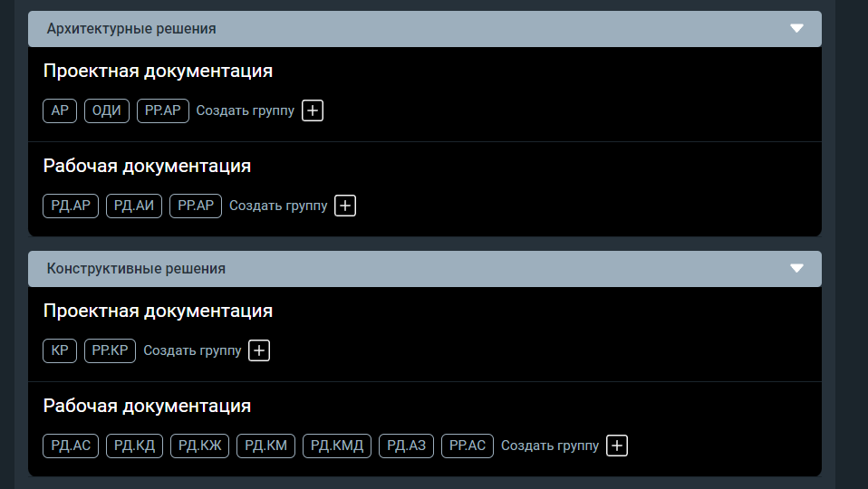The image size is (868, 489).
Task: Select the РД.КЖ group tag
Action: point(200,446)
